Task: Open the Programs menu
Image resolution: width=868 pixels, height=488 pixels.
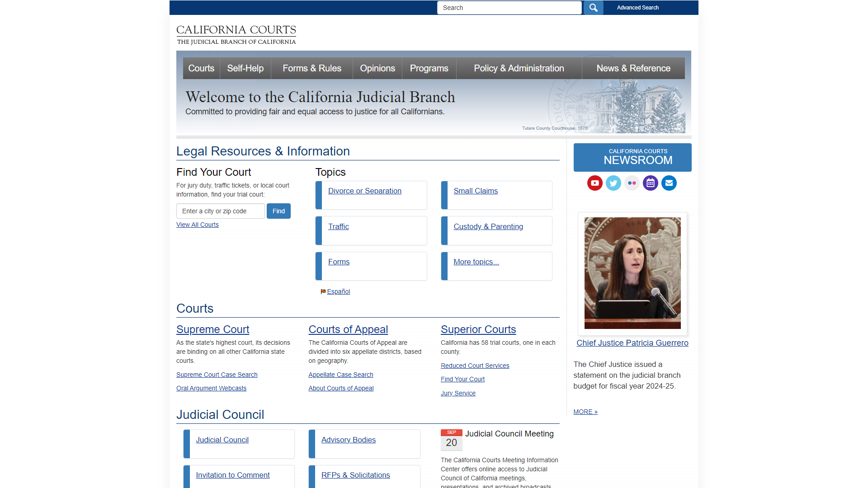Action: pos(429,68)
